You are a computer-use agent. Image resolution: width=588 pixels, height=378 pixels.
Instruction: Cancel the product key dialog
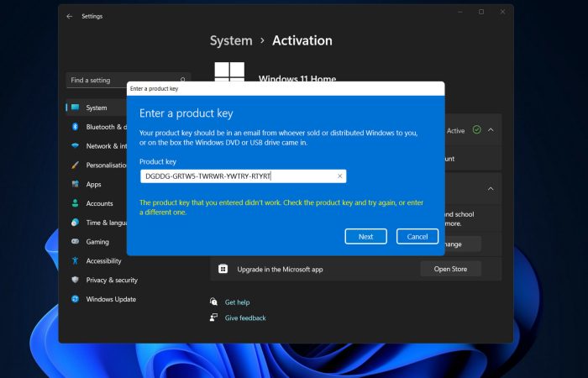coord(417,237)
